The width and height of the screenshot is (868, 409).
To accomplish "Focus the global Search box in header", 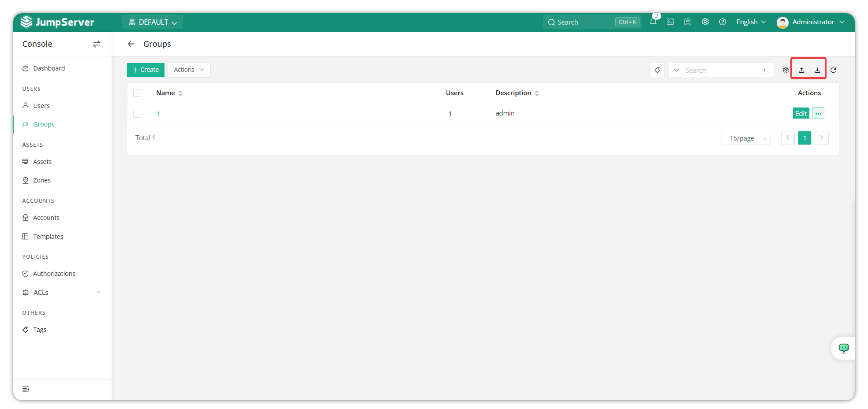I will [x=592, y=22].
